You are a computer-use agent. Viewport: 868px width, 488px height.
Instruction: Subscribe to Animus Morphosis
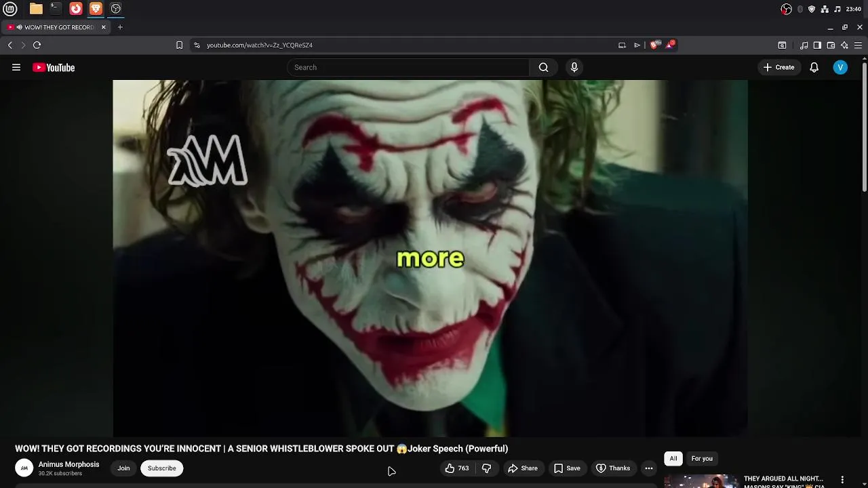[x=161, y=468]
